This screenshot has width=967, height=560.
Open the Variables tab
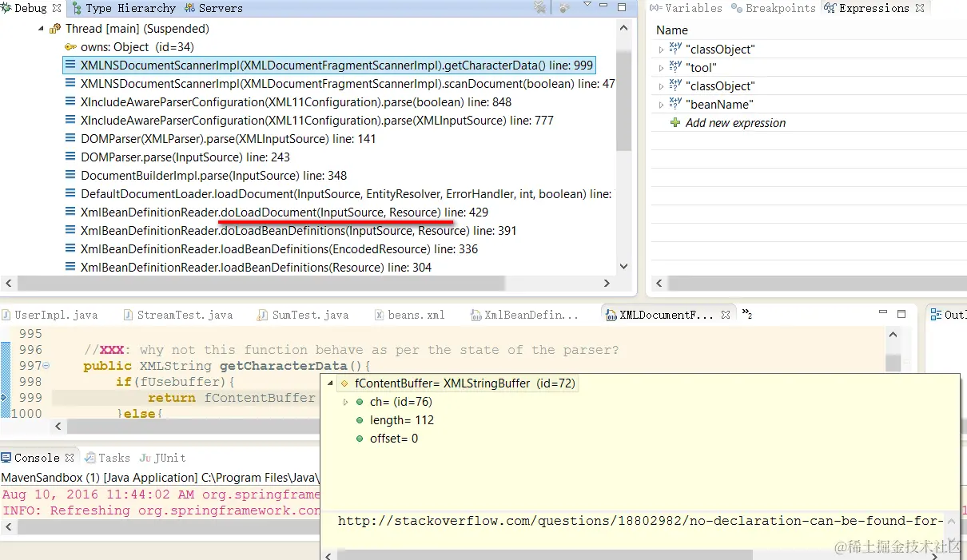[x=686, y=8]
